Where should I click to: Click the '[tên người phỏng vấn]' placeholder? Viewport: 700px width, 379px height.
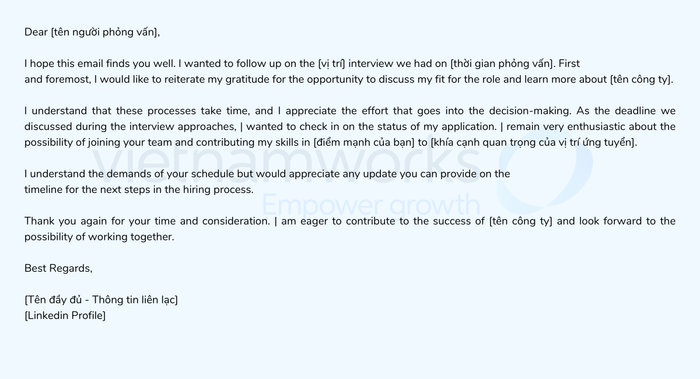tap(104, 32)
